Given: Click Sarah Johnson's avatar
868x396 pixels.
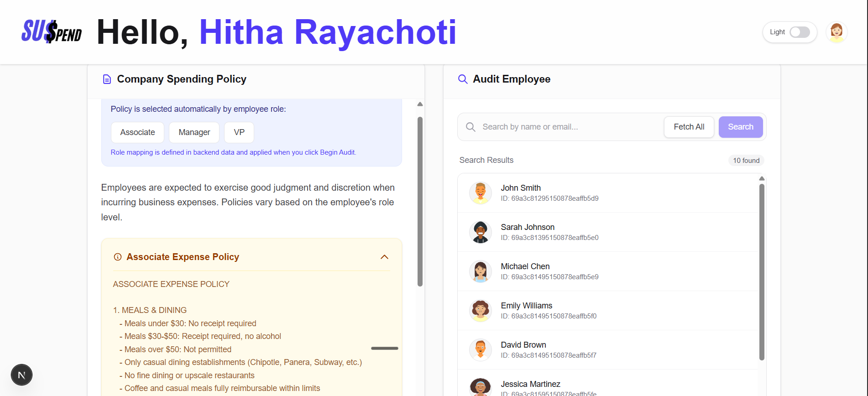Looking at the screenshot, I should (481, 232).
